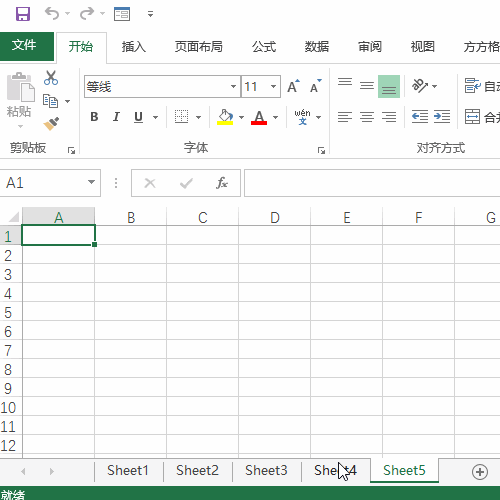Open the font size 11 dropdown
Viewport: 500px width, 500px height.
click(273, 87)
